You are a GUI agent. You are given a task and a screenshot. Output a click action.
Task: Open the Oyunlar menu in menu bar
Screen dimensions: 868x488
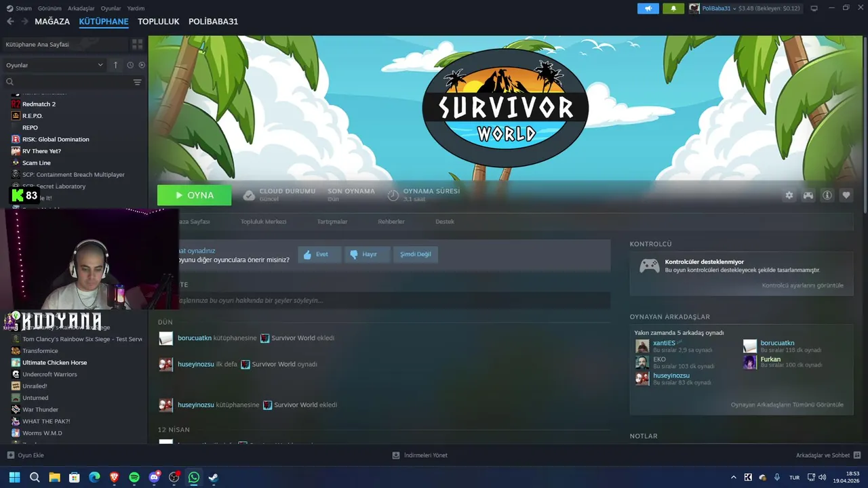click(111, 8)
